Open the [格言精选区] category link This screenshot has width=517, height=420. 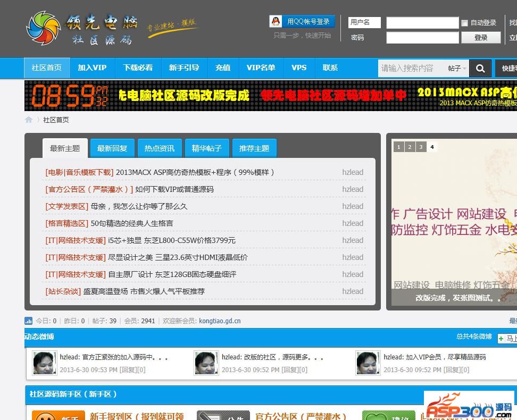(66, 223)
